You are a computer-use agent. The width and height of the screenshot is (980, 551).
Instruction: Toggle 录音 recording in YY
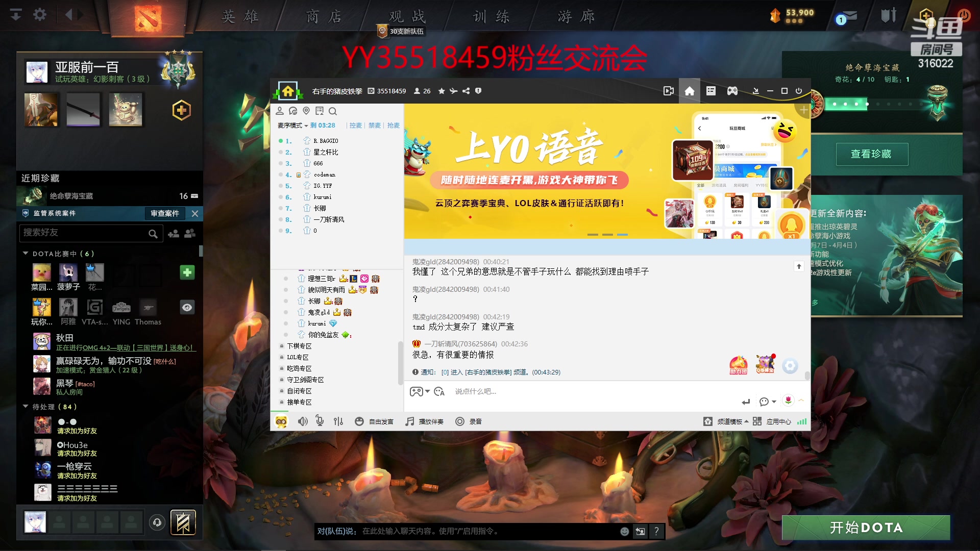(x=469, y=421)
